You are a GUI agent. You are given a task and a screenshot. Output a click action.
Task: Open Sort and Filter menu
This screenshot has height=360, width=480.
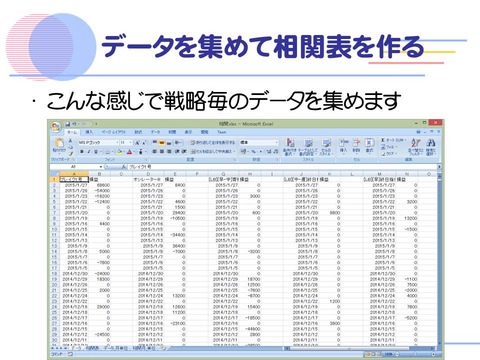coord(415,147)
